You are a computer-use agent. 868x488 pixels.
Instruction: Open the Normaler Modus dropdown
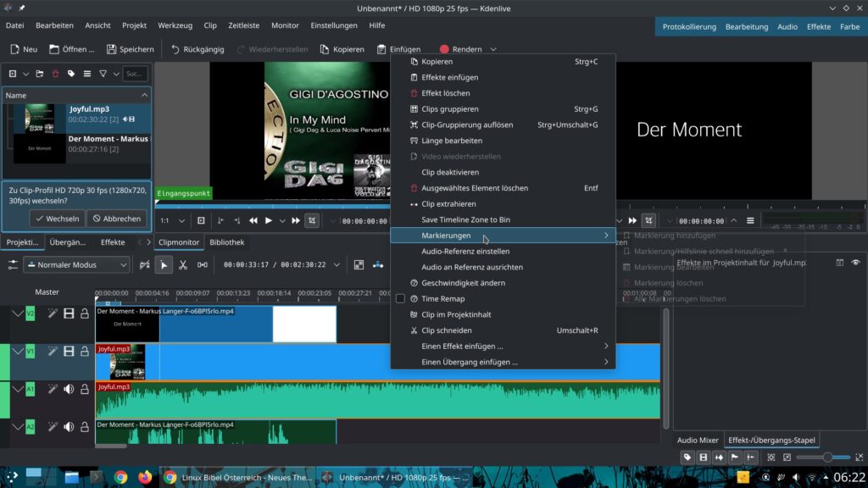tap(77, 265)
